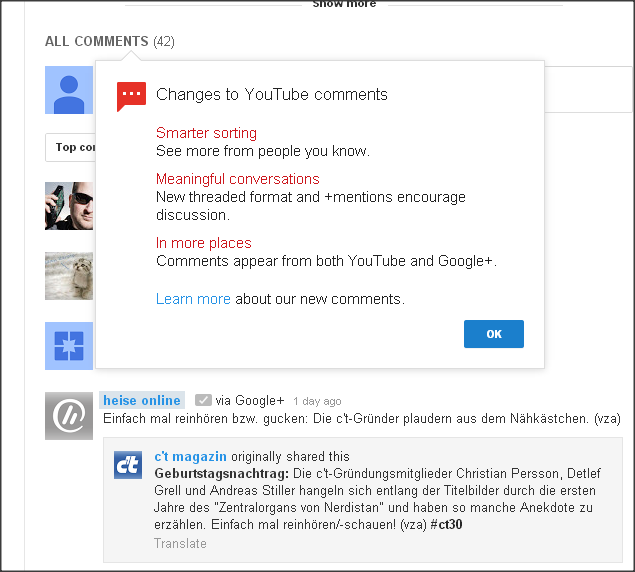Click the Geburtstagsnachtrag bold text
Viewport: 635px width, 572px height.
coord(222,474)
